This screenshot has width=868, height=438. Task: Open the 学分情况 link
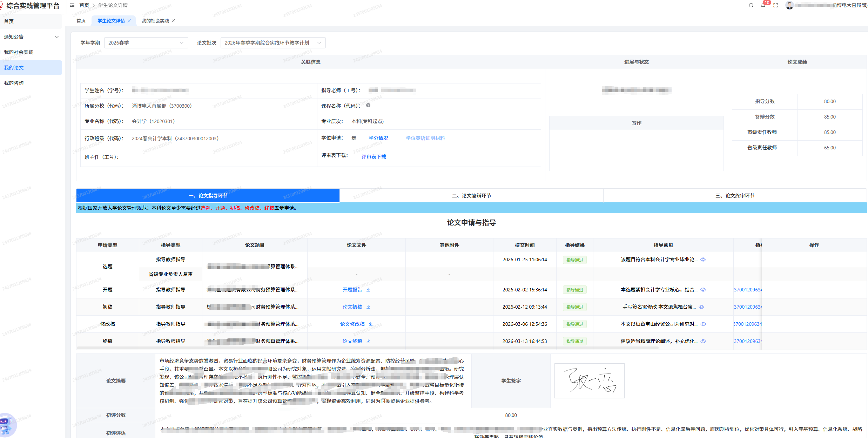[x=378, y=138]
